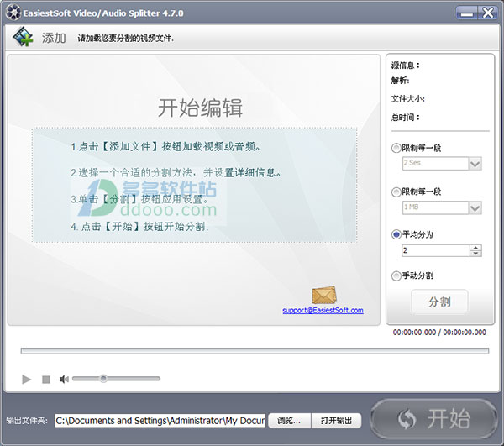Select the 手动分割 radio button

tap(396, 275)
